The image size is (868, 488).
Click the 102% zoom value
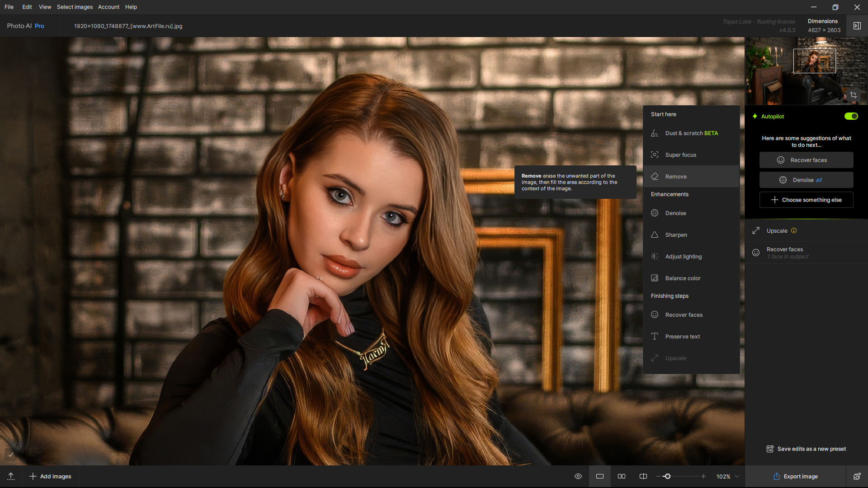pyautogui.click(x=723, y=476)
